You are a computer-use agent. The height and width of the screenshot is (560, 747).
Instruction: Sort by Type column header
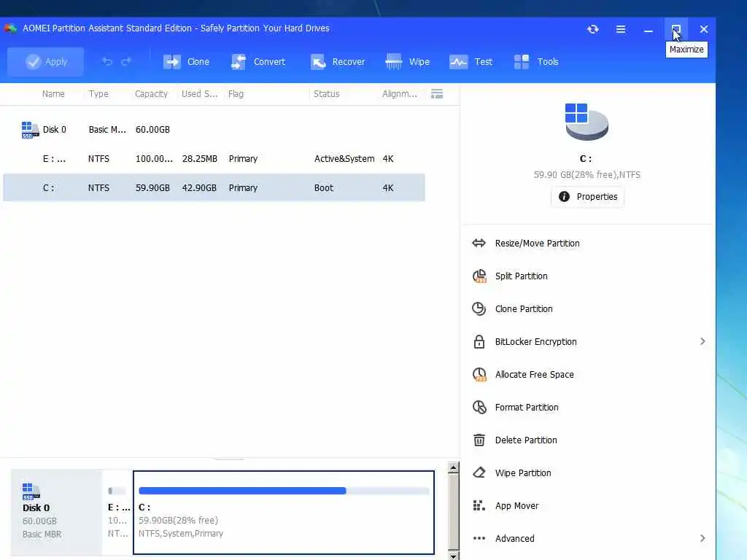coord(98,94)
